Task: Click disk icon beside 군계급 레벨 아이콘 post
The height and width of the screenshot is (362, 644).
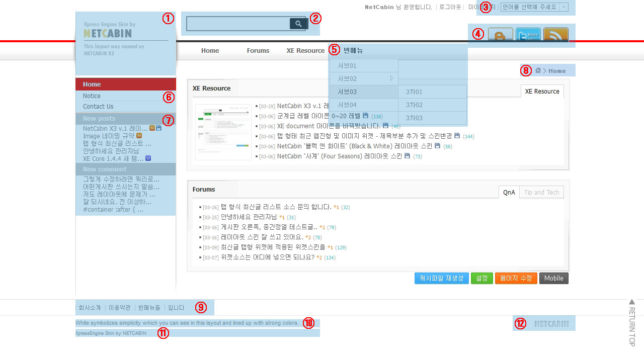Action: (x=366, y=116)
